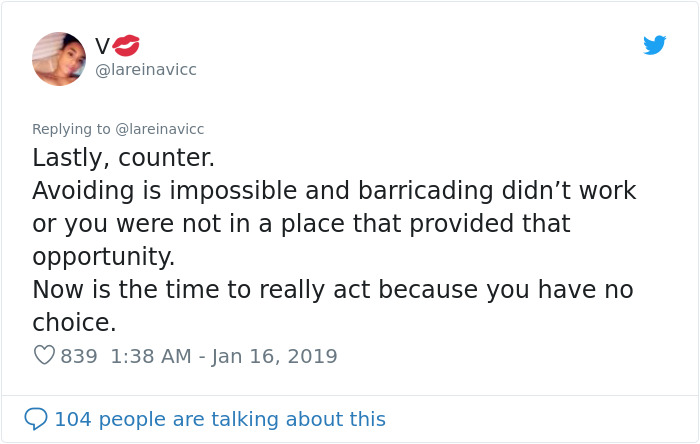700x444 pixels.
Task: Click the Jan 16, 2019 date
Action: (274, 356)
